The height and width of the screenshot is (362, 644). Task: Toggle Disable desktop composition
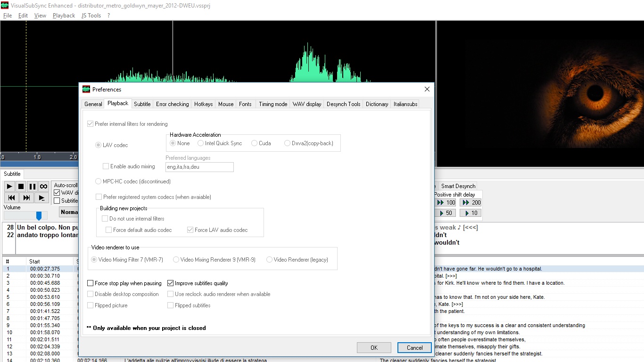click(123, 294)
